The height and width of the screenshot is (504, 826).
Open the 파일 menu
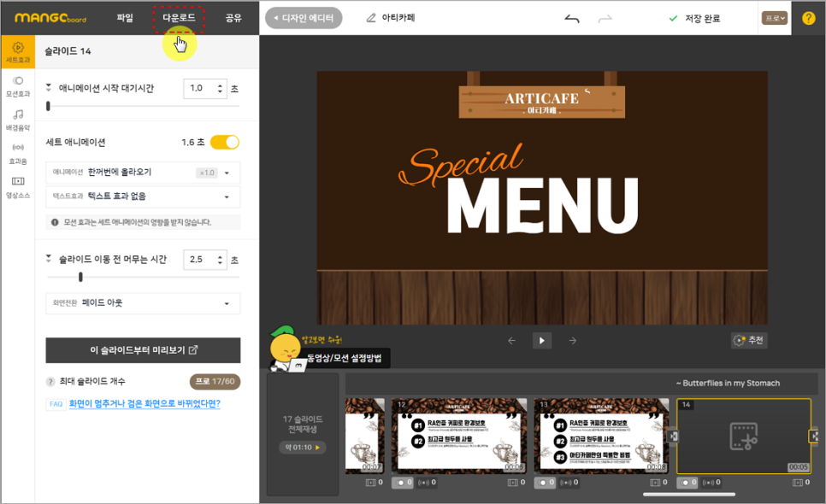click(x=125, y=18)
